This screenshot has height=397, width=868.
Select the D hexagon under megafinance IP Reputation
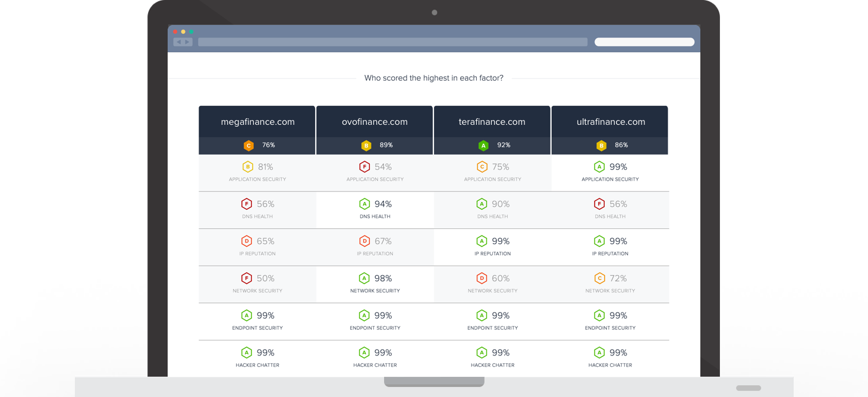[247, 241]
